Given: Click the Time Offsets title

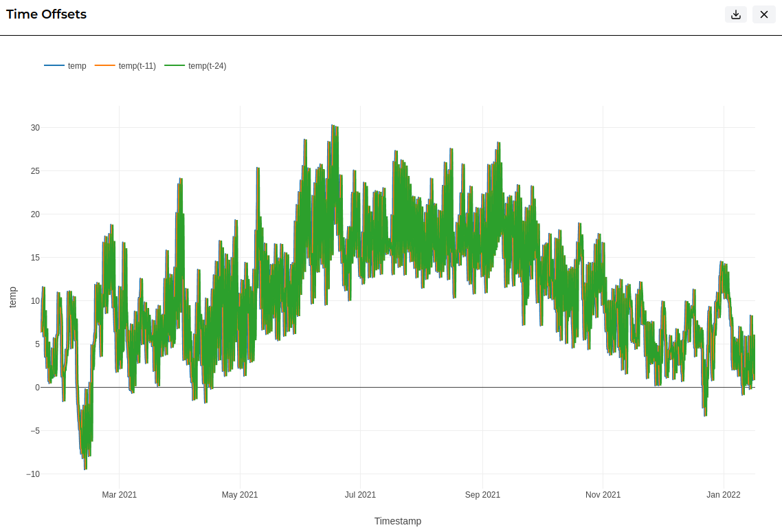Looking at the screenshot, I should 46,14.
